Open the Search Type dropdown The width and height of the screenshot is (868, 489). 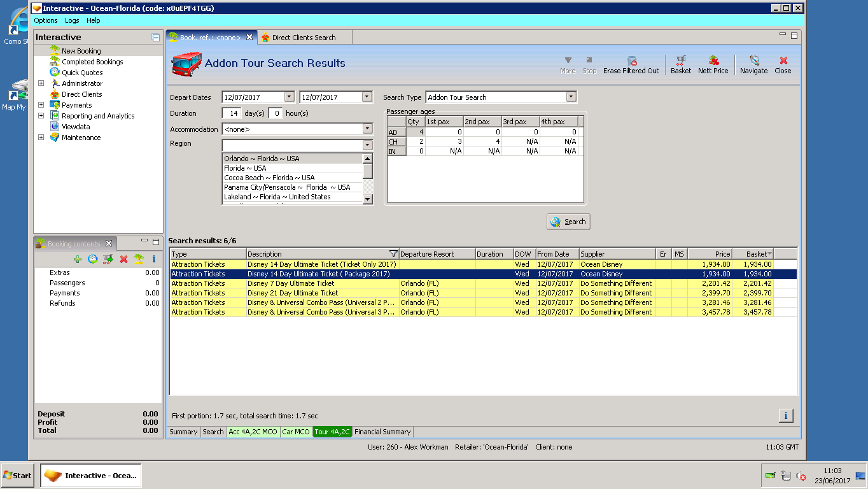point(571,97)
